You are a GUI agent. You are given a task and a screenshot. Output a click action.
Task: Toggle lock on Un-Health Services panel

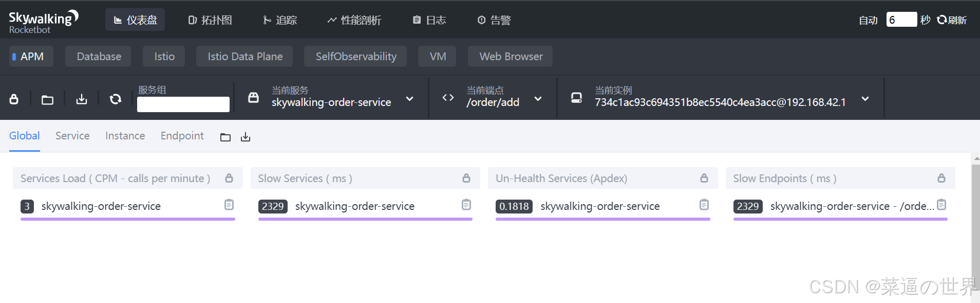coord(704,178)
